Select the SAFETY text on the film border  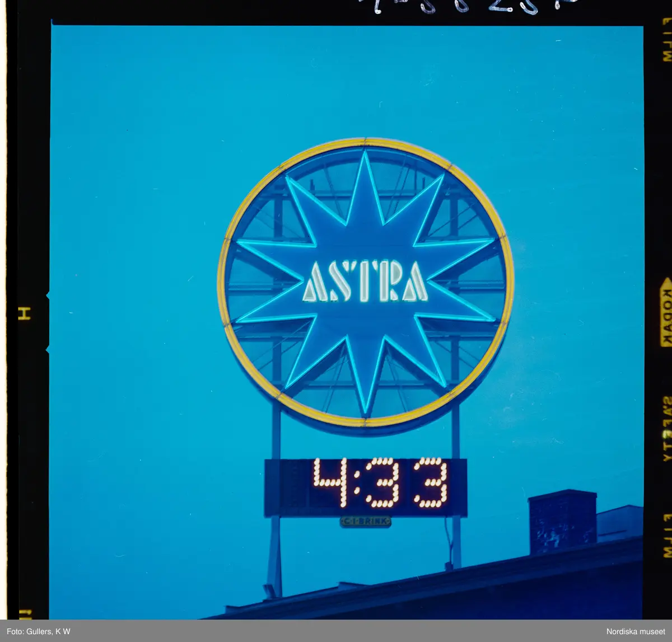click(666, 428)
